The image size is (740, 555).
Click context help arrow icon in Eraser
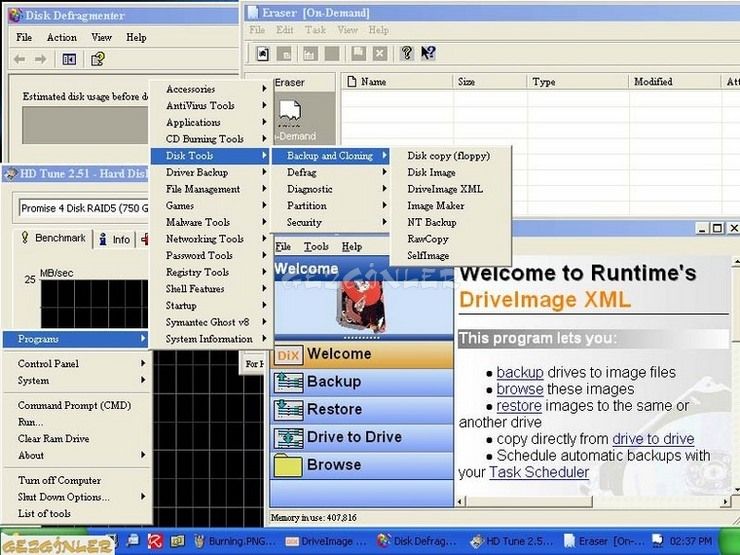(429, 53)
